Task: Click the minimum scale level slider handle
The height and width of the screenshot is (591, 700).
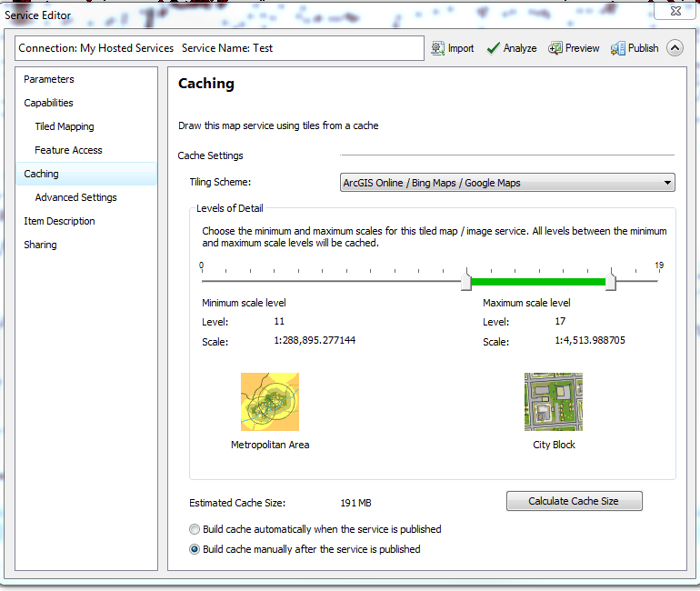Action: tap(466, 280)
